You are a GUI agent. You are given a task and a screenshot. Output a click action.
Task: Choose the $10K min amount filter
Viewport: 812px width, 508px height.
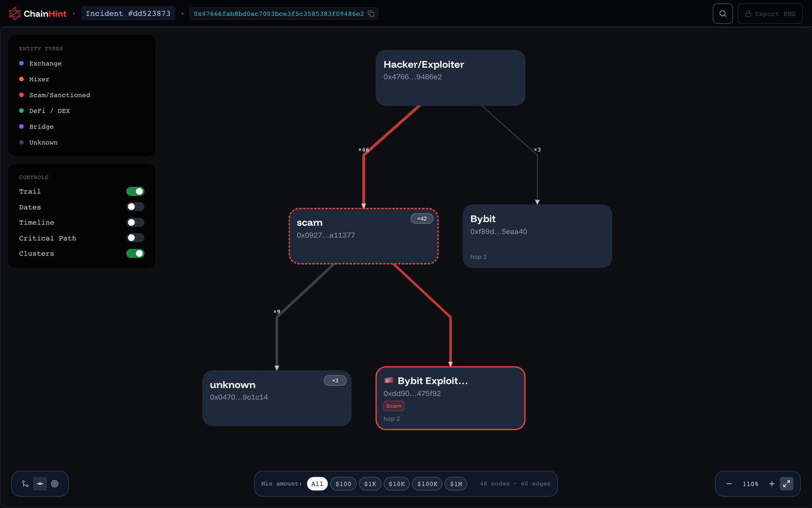397,484
